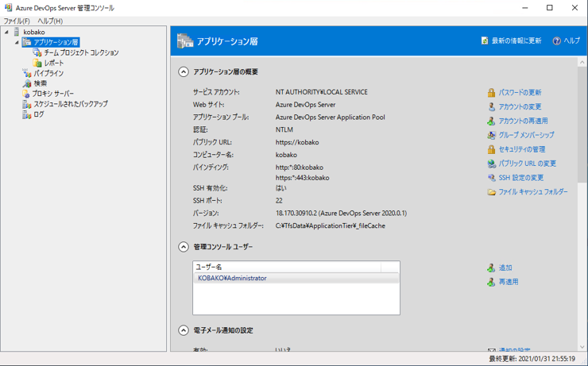Click the パスワードの更新 link
The height and width of the screenshot is (366, 588).
pos(520,93)
